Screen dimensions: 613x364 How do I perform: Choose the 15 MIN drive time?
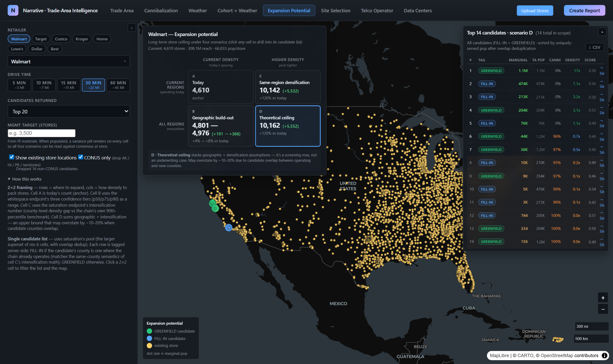point(69,85)
